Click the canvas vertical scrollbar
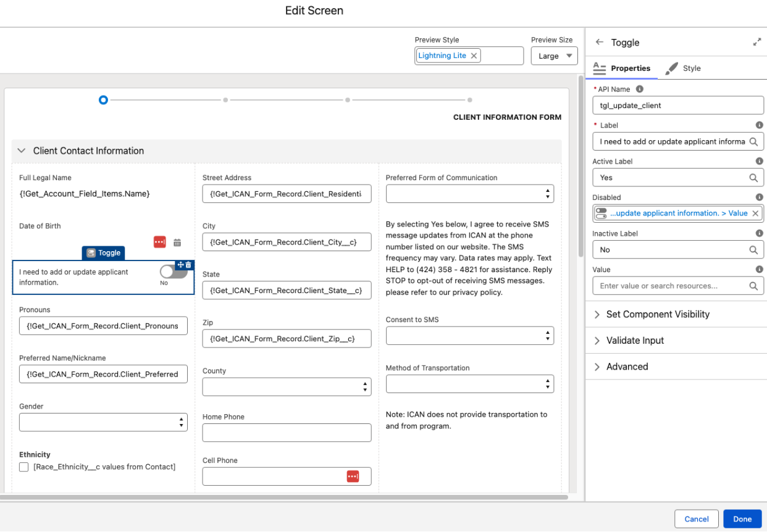Image resolution: width=767 pixels, height=532 pixels. pos(580,167)
